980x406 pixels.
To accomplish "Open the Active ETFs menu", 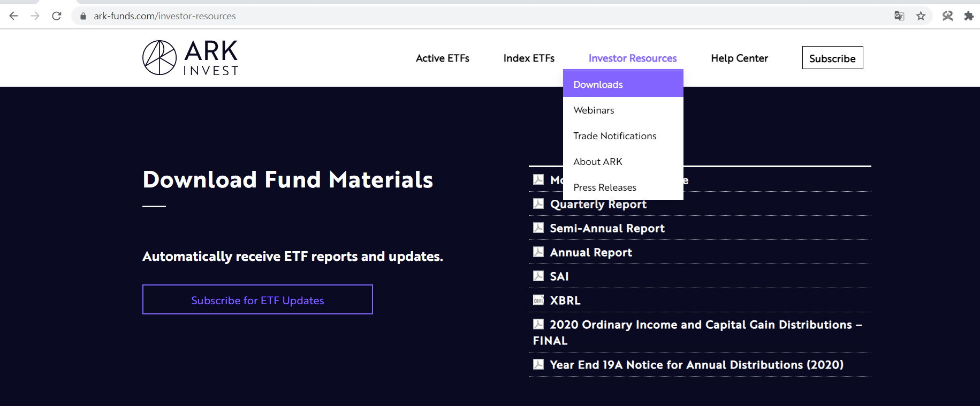I will tap(443, 58).
